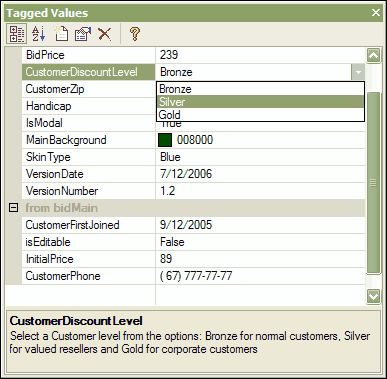Select the CustomerFirstJoined property name
The height and width of the screenshot is (379, 387).
click(x=72, y=225)
